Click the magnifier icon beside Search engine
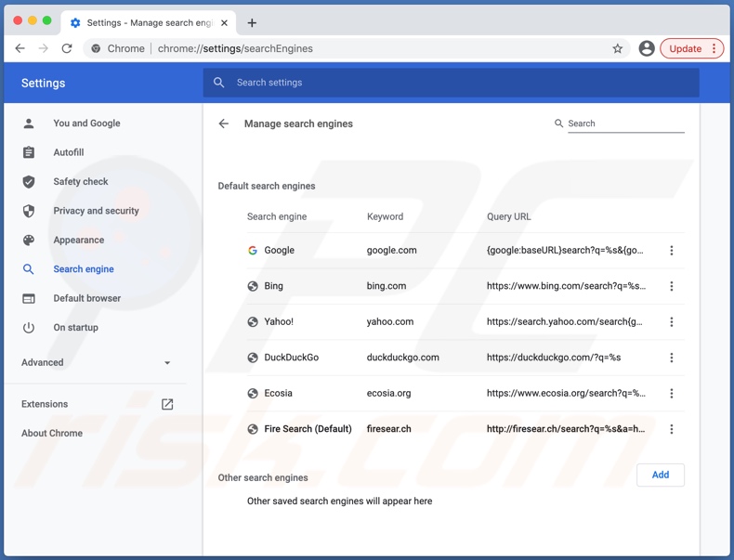The height and width of the screenshot is (560, 734). coord(29,269)
